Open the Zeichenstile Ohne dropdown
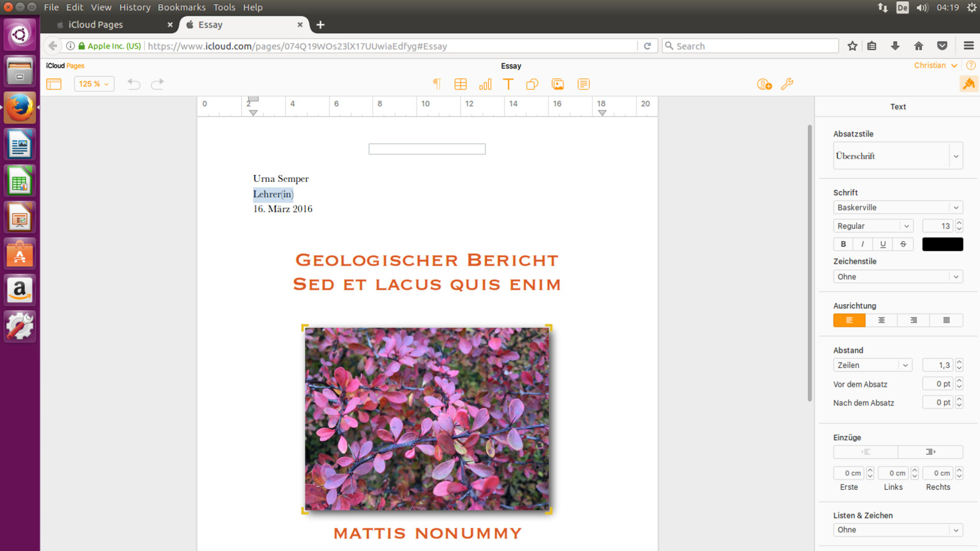The width and height of the screenshot is (980, 551). pos(897,276)
